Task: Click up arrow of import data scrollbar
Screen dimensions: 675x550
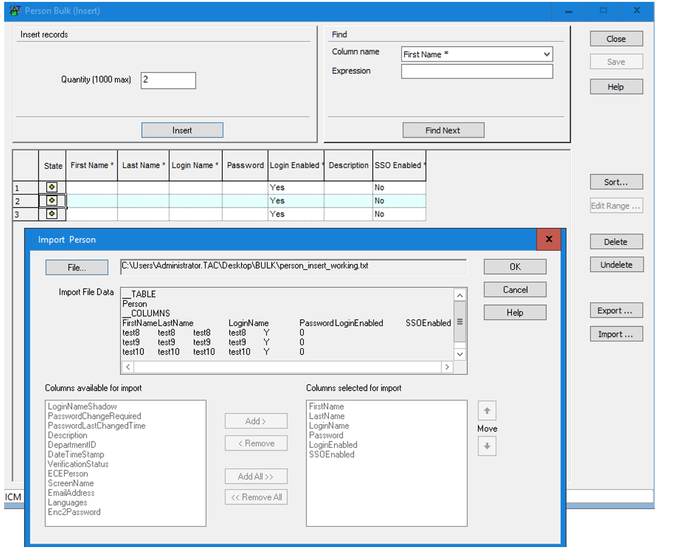Action: click(x=460, y=295)
